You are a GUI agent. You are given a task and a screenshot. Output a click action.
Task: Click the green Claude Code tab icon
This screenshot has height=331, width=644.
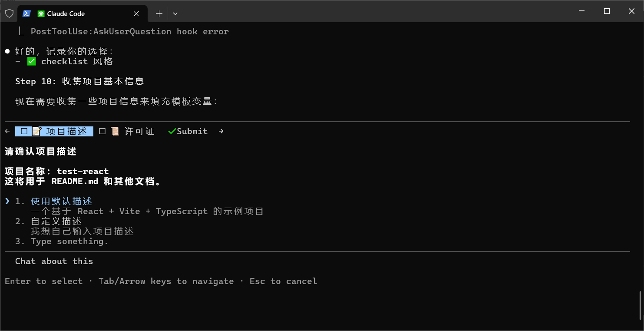pyautogui.click(x=41, y=14)
